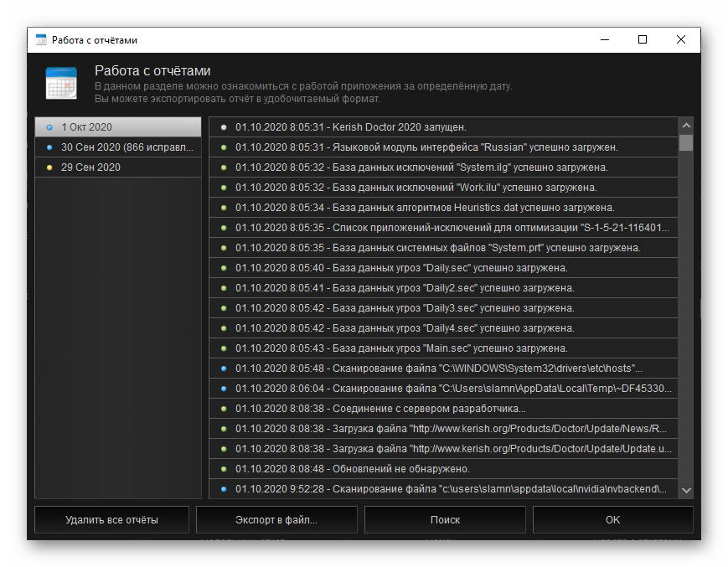Click the window title bar app icon
728x567 pixels.
[x=41, y=40]
